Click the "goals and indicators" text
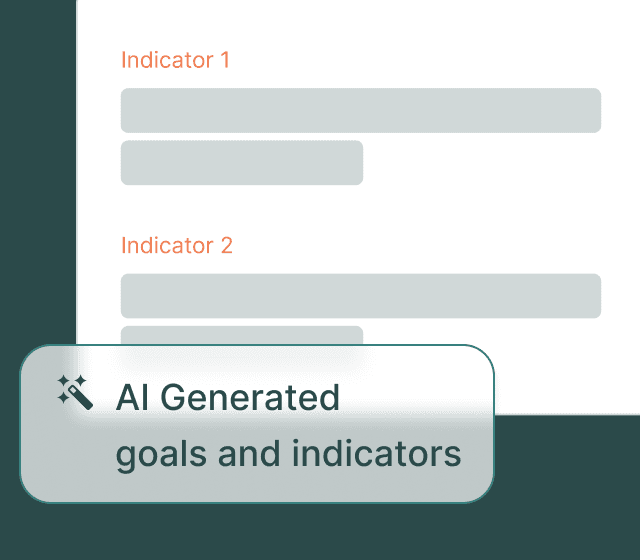The height and width of the screenshot is (560, 640). click(288, 454)
